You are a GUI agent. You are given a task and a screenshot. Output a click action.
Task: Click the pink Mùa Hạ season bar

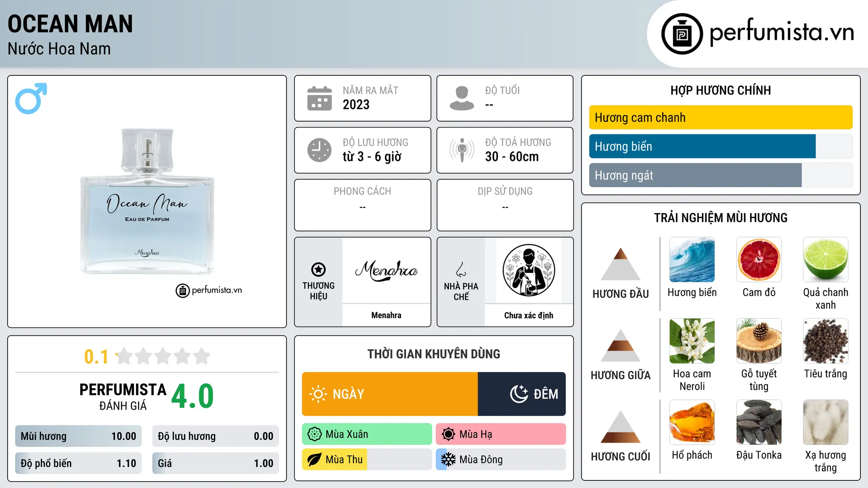pyautogui.click(x=501, y=434)
